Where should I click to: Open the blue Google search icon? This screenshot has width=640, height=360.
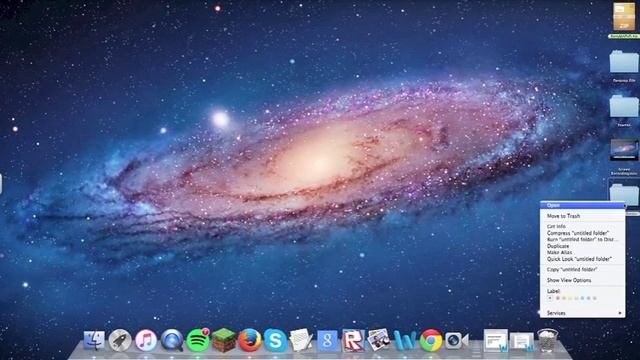pyautogui.click(x=327, y=340)
